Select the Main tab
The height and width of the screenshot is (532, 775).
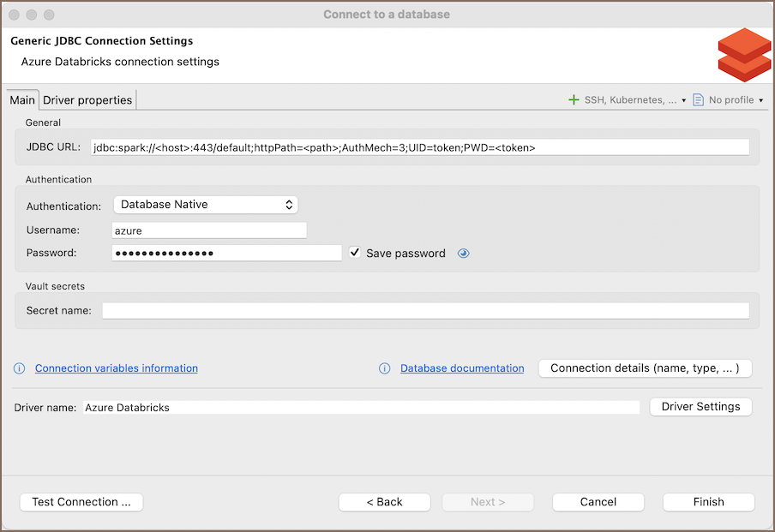click(x=22, y=100)
